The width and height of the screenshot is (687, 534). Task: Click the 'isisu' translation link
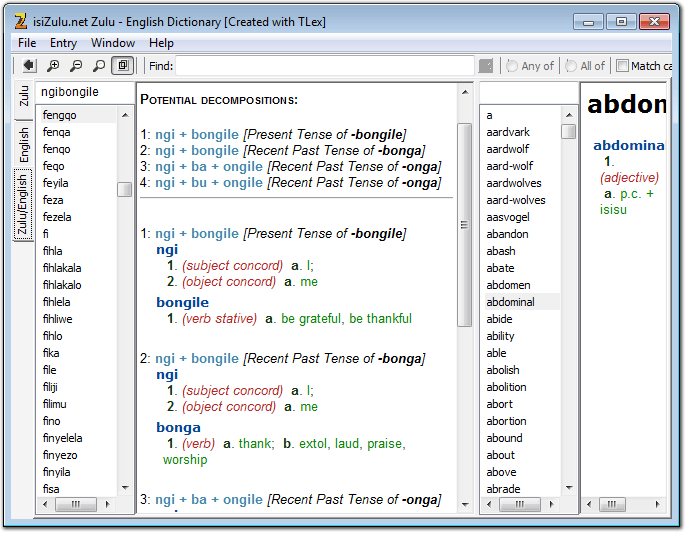(x=613, y=210)
